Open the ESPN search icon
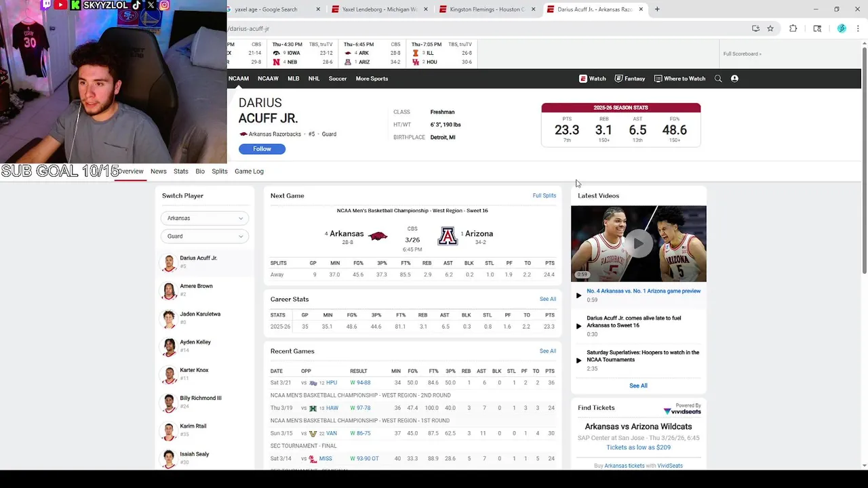868x488 pixels. tap(718, 79)
